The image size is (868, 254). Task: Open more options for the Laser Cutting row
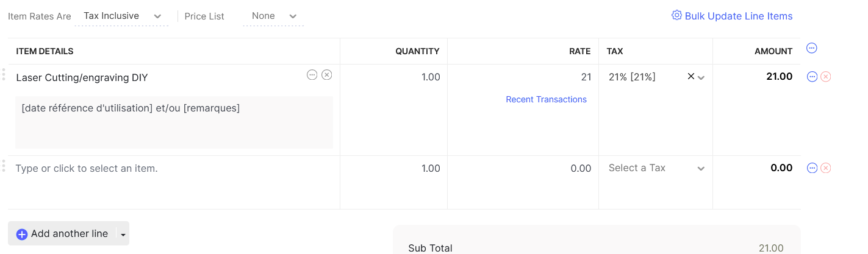click(x=812, y=77)
